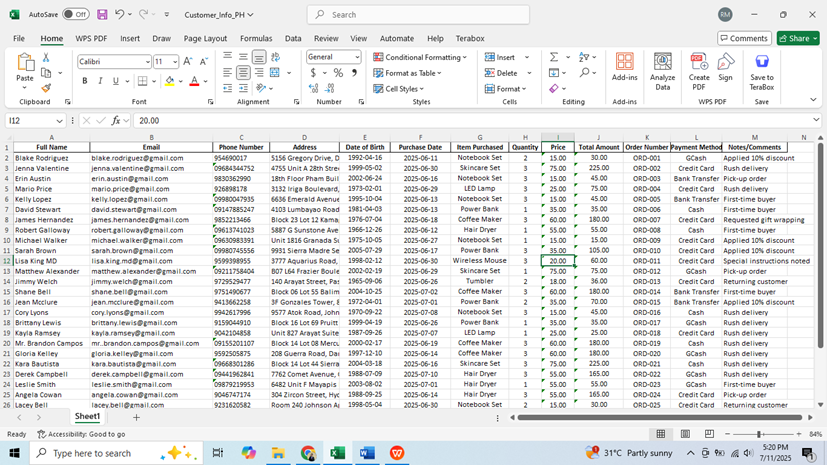Toggle italic formatting
Image resolution: width=827 pixels, height=465 pixels.
coord(100,81)
